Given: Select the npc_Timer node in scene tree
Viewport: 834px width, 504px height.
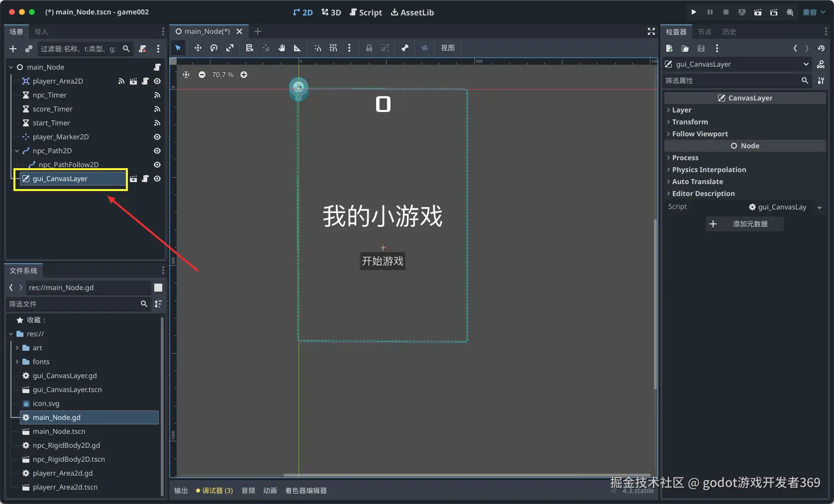Looking at the screenshot, I should tap(50, 95).
